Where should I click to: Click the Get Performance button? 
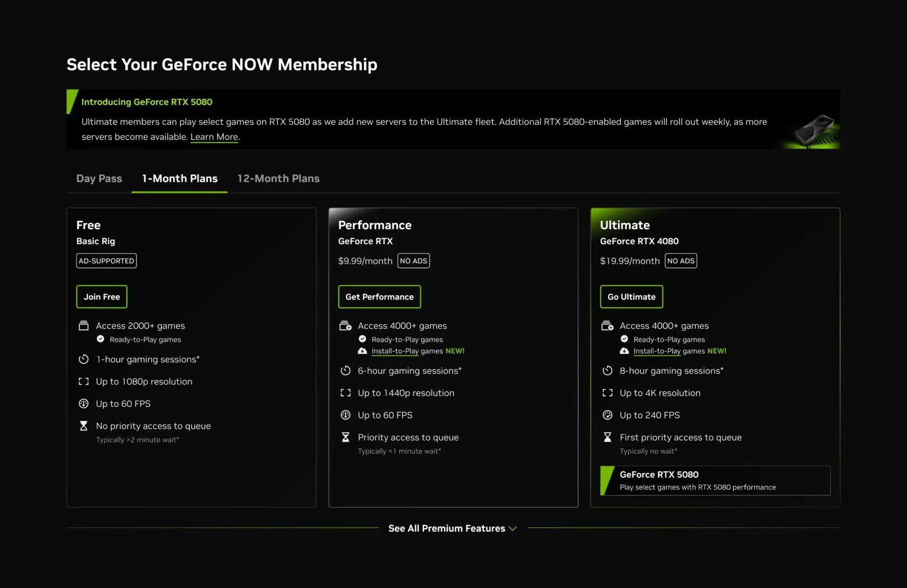(380, 297)
